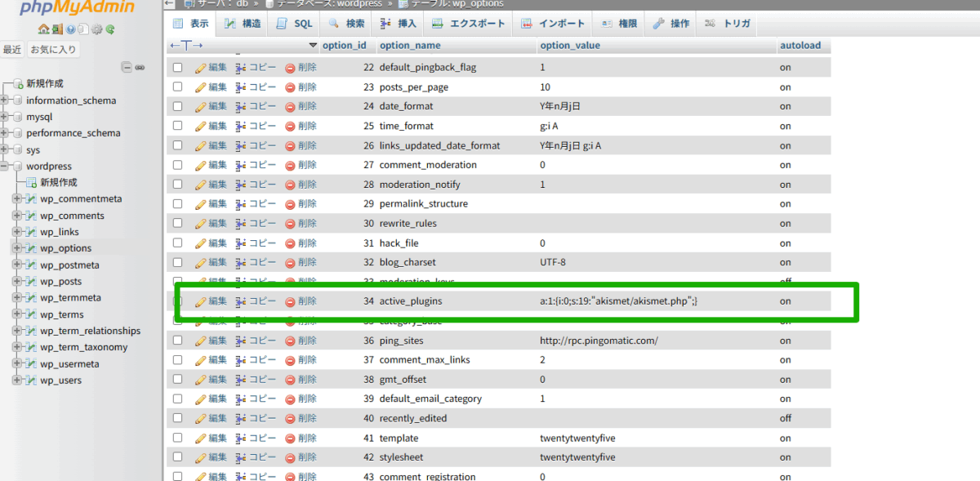Switch to the 挿入 tab
Image resolution: width=980 pixels, height=481 pixels.
pyautogui.click(x=399, y=24)
